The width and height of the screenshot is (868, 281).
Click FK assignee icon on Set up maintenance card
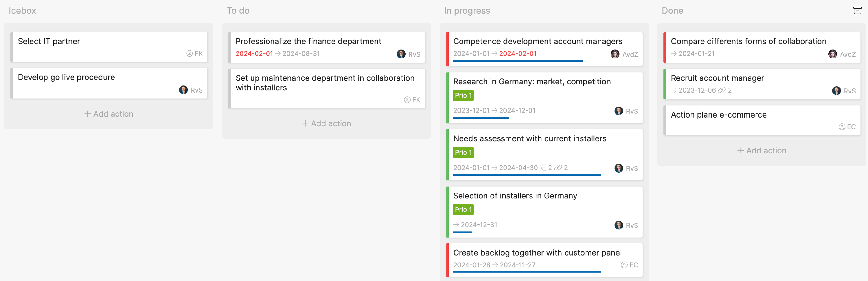pos(407,100)
